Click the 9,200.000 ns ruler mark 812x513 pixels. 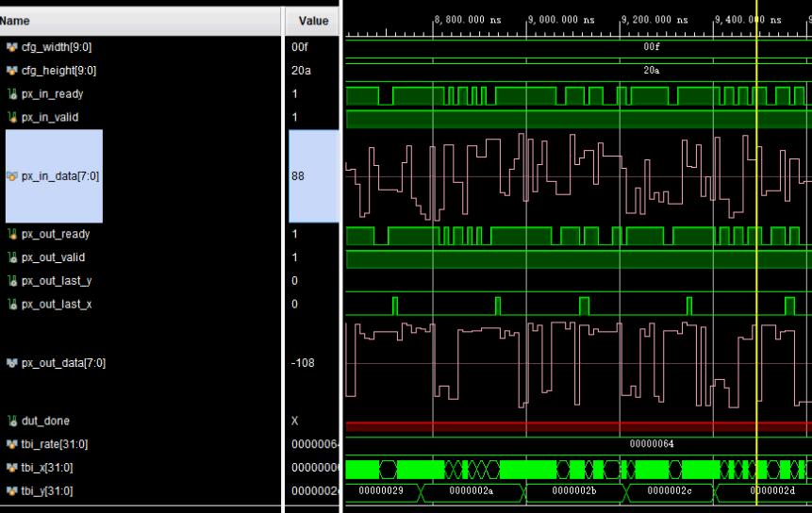tap(655, 20)
